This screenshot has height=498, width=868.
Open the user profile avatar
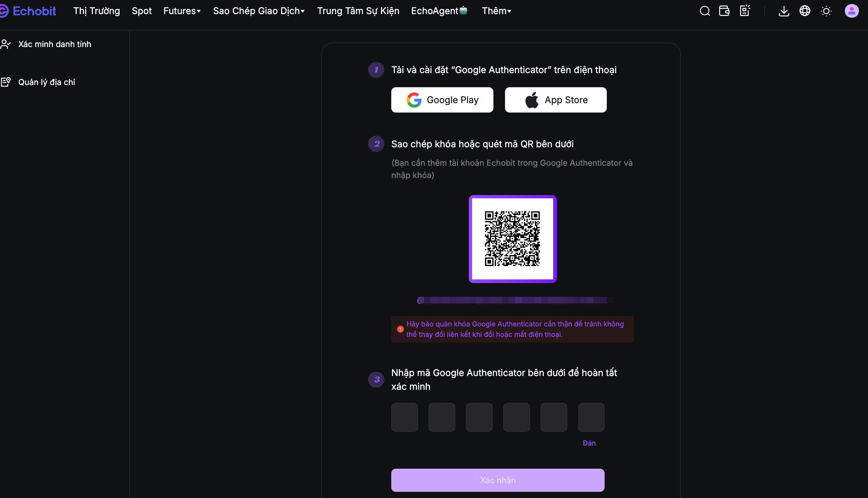pyautogui.click(x=851, y=11)
